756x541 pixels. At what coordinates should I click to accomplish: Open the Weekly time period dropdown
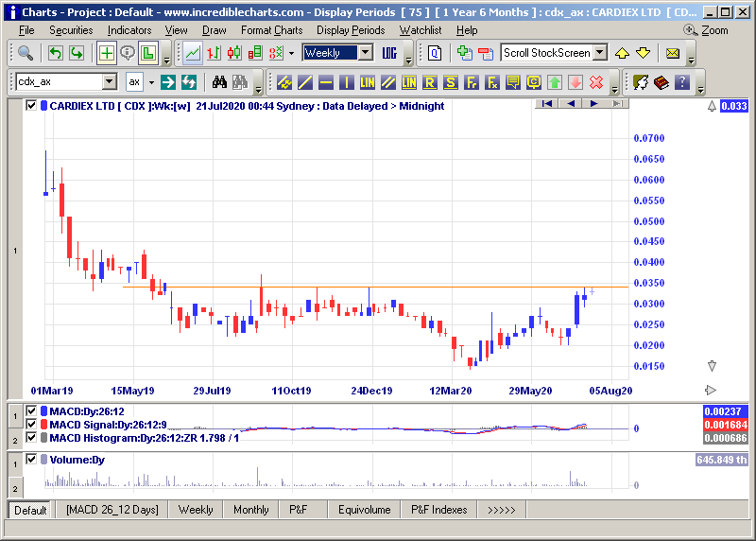coord(366,52)
